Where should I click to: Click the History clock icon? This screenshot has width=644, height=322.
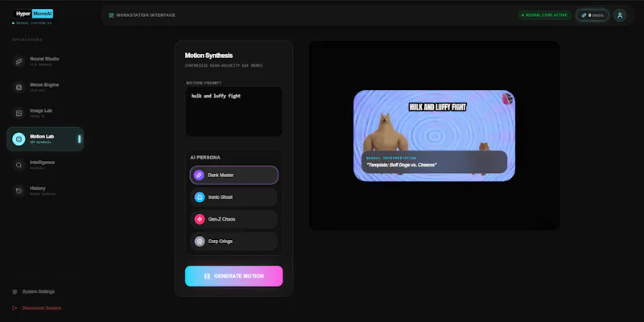(x=19, y=191)
